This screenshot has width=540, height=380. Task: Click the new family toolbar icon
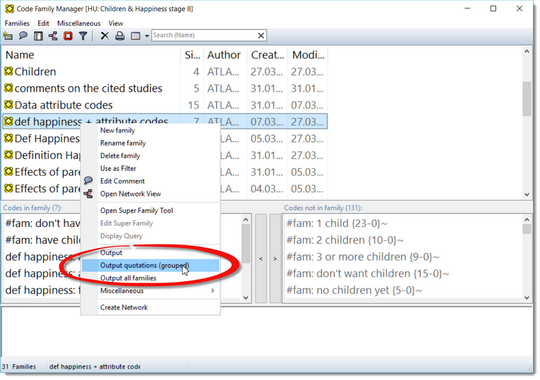click(8, 35)
